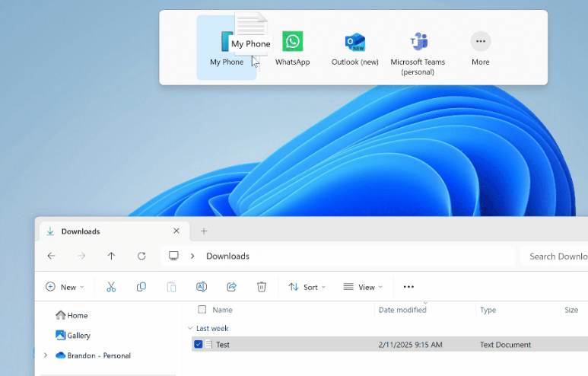Screen dimensions: 588x376
Task: Copy the selected file
Action: (x=141, y=287)
